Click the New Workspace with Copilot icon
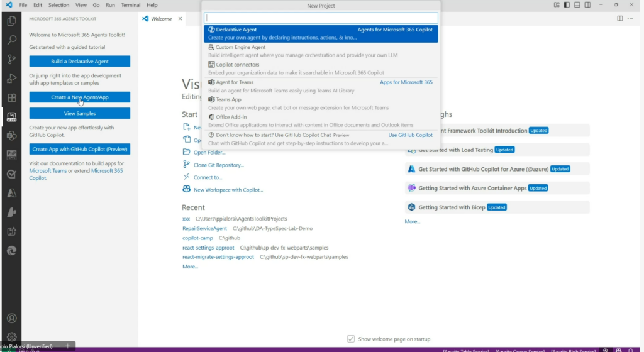This screenshot has width=644, height=352. pos(186,189)
